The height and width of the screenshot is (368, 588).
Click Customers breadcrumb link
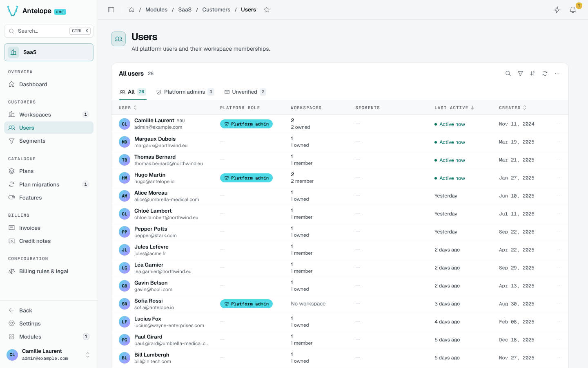[x=216, y=10]
